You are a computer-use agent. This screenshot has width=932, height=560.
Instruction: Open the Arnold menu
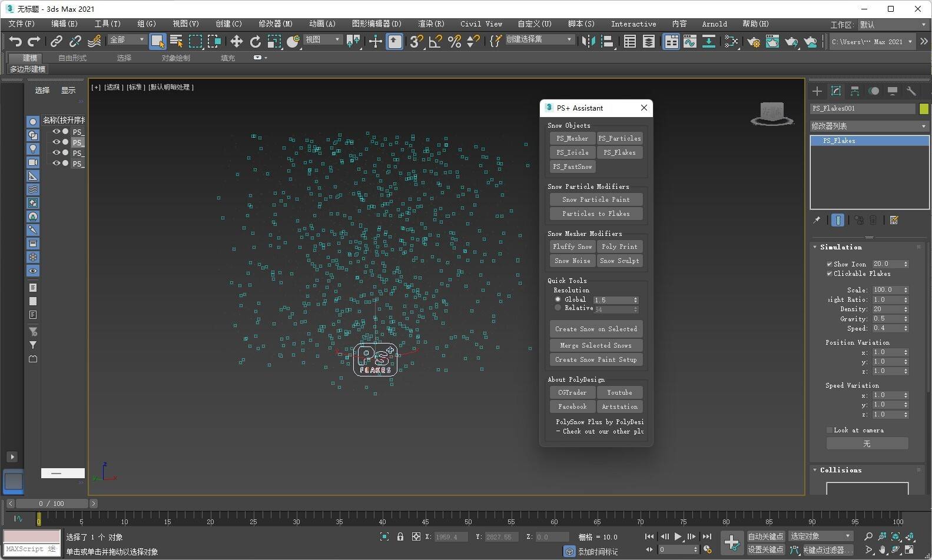click(714, 24)
